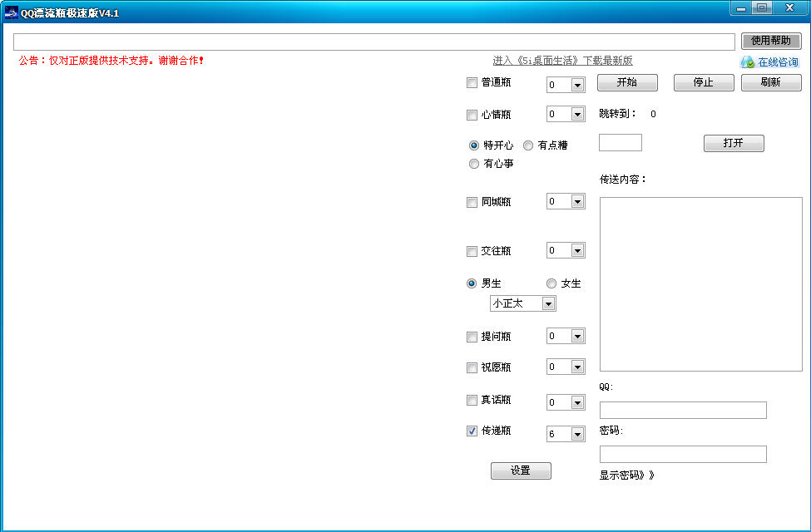The width and height of the screenshot is (811, 532).
Task: Click the 刷新 button
Action: (x=771, y=83)
